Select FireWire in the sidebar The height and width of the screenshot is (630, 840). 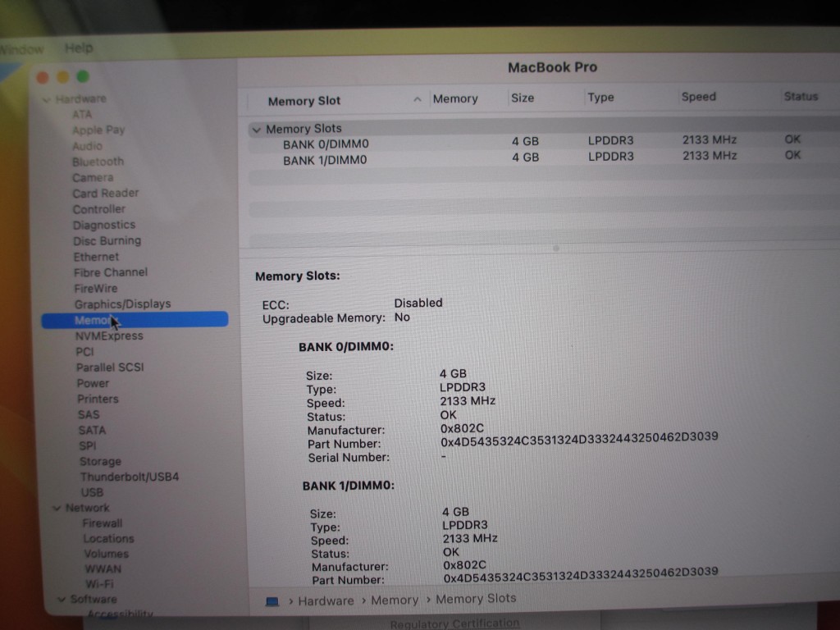coord(96,289)
